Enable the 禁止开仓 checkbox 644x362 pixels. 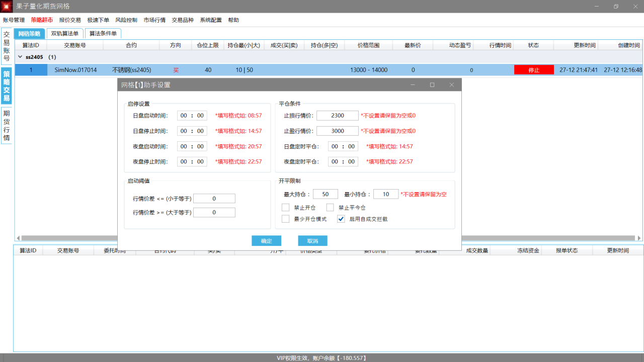[x=285, y=207]
